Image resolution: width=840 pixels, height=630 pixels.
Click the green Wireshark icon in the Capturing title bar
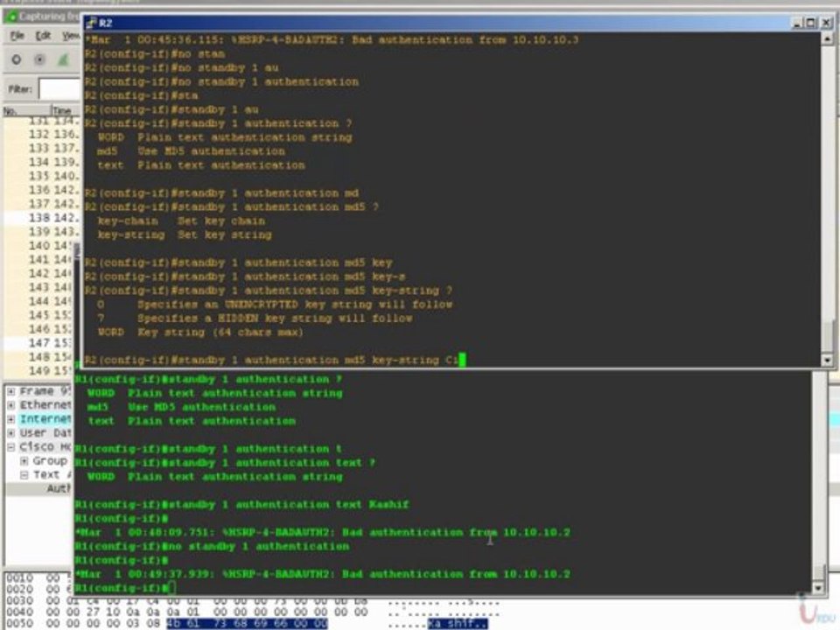click(x=11, y=17)
